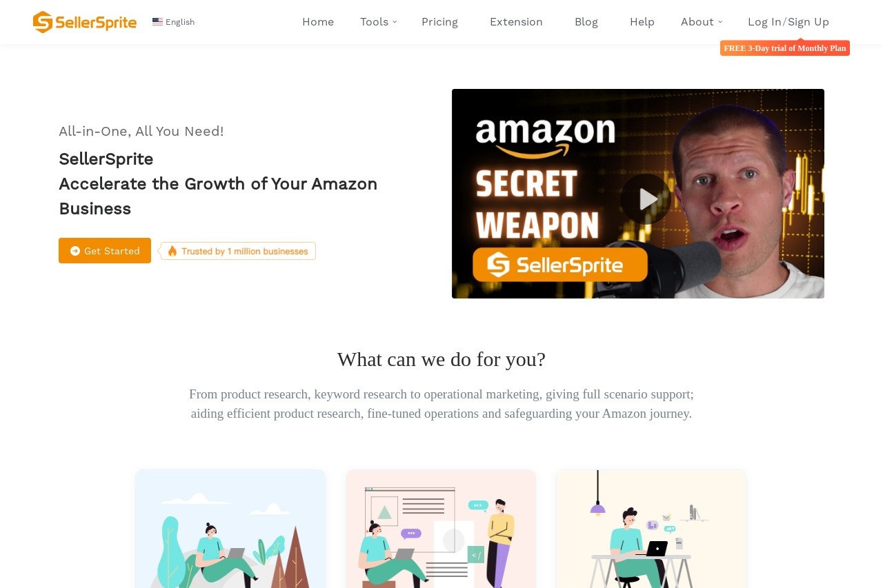
Task: Open the desk-and-lamp illustration card
Action: [x=651, y=529]
